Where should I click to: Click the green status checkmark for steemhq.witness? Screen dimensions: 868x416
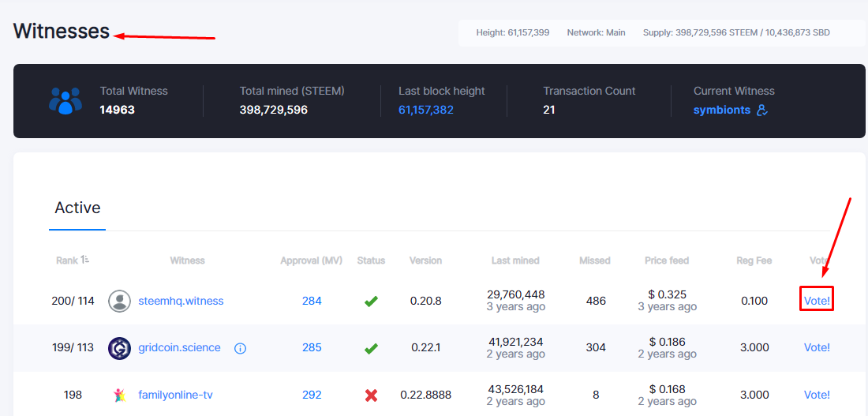point(371,302)
